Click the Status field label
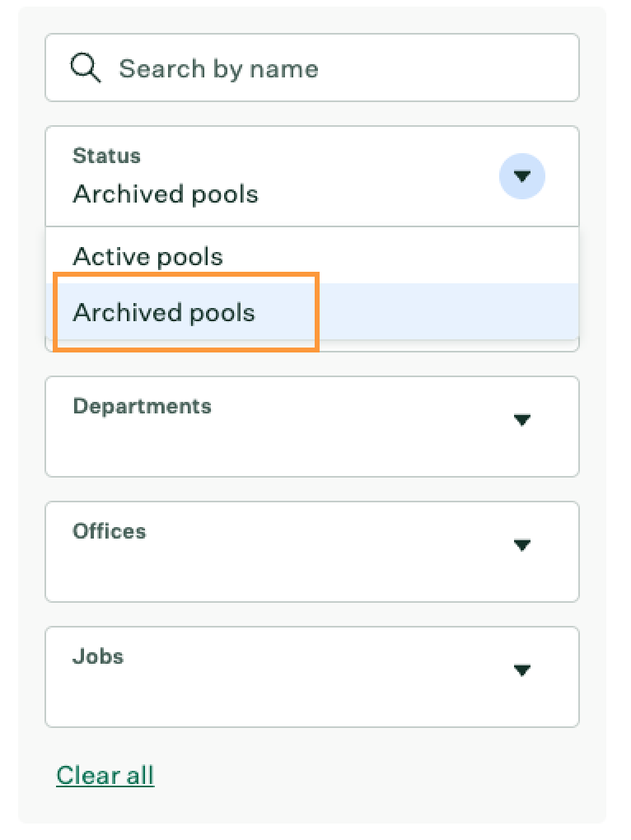The height and width of the screenshot is (840, 631). pyautogui.click(x=106, y=156)
